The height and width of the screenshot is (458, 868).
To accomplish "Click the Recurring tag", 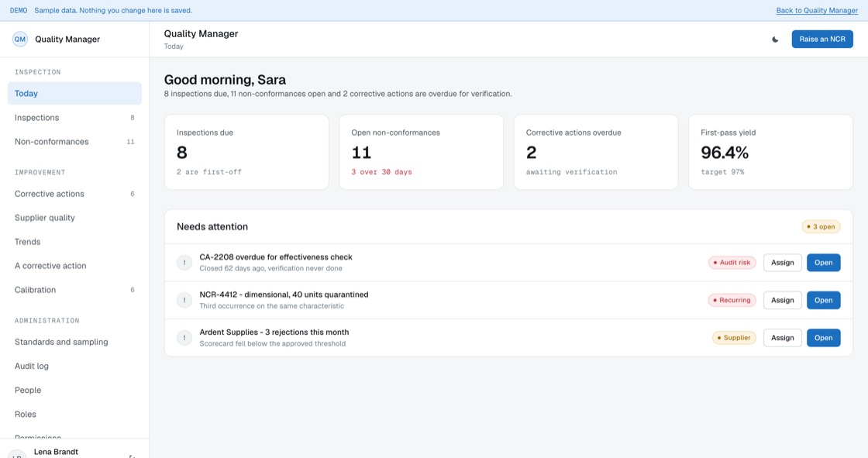I will pos(732,300).
